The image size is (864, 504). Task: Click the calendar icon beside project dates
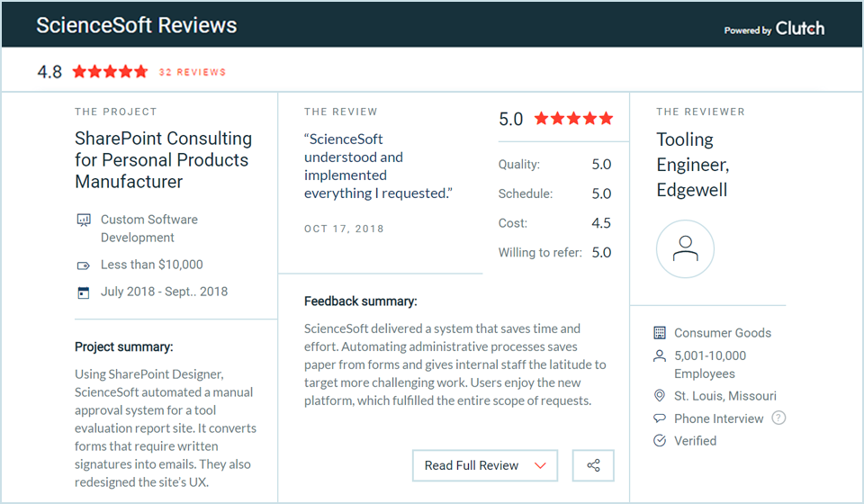(84, 292)
